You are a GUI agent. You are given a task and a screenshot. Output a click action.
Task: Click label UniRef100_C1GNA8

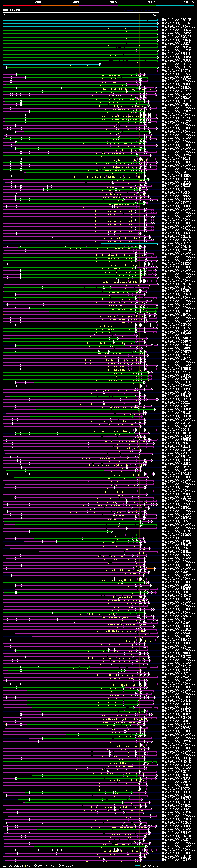[x=177, y=206]
